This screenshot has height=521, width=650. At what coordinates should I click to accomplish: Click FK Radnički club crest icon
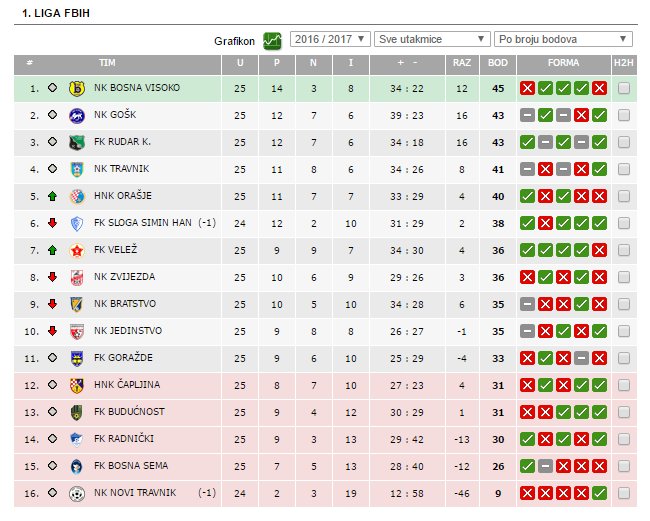pyautogui.click(x=77, y=439)
